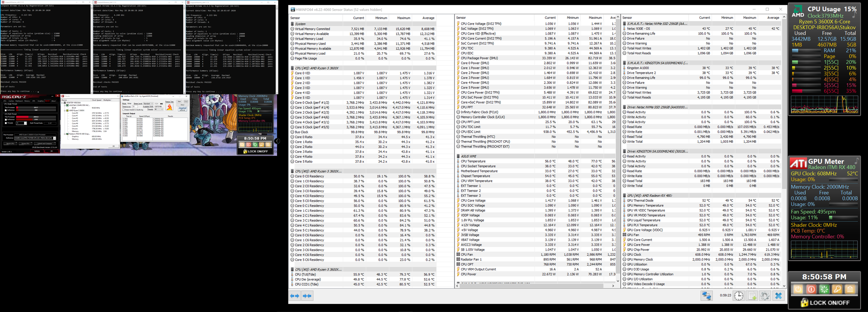The image size is (868, 312).
Task: Toggle Threads checkbox in ROG CPU-Z
Action: pos(6,123)
